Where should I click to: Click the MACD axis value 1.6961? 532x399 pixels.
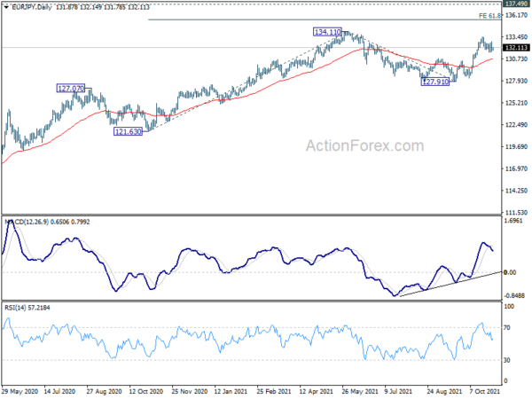513,221
